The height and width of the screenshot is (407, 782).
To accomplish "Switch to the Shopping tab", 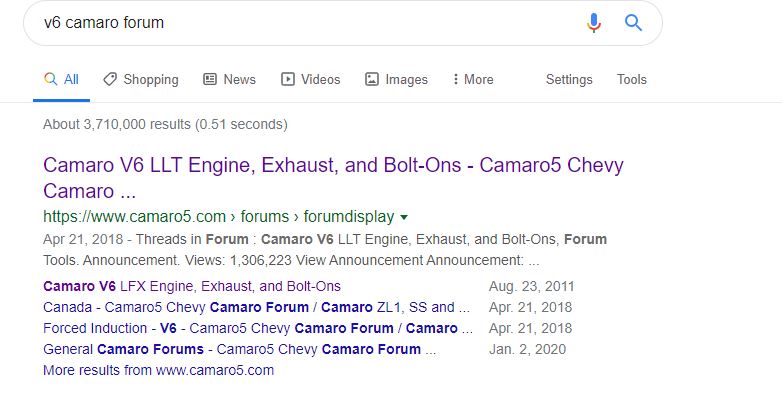I will point(141,79).
